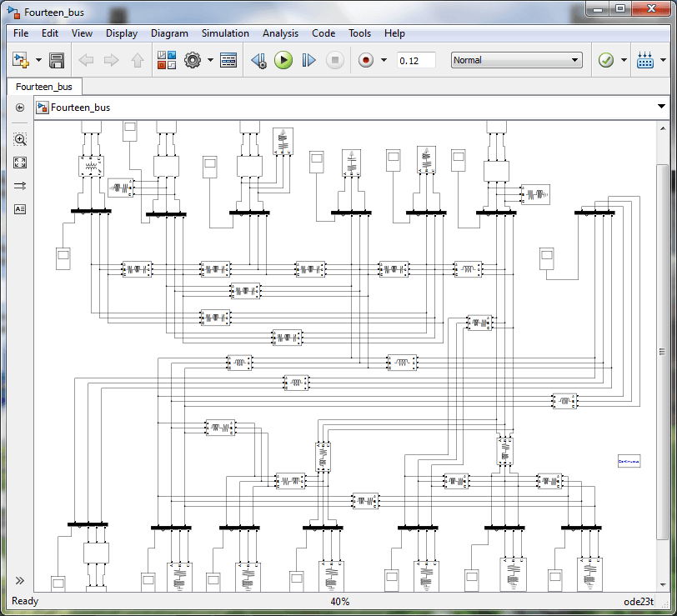
Task: Open the Display menu
Action: (122, 33)
